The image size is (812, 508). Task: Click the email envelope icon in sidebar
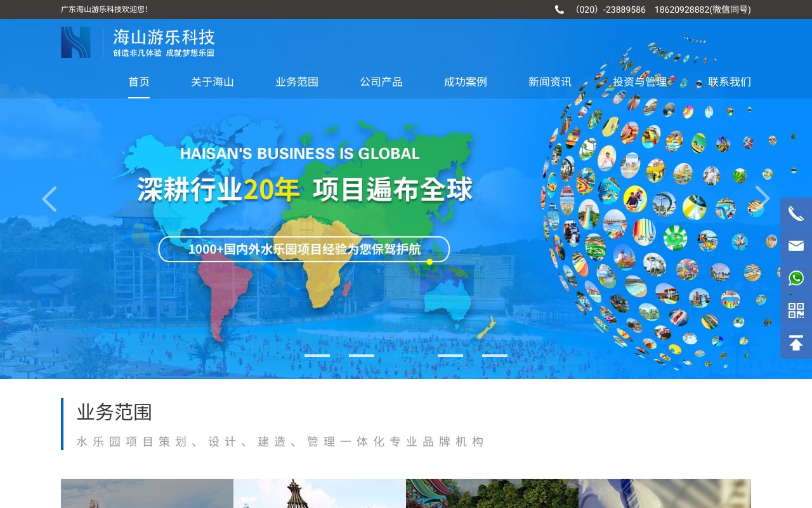pos(796,245)
